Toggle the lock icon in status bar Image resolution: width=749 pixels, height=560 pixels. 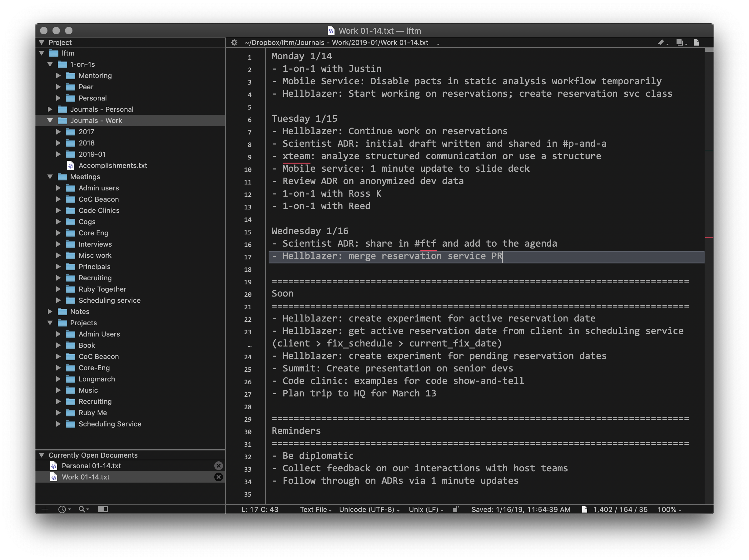pos(456,509)
